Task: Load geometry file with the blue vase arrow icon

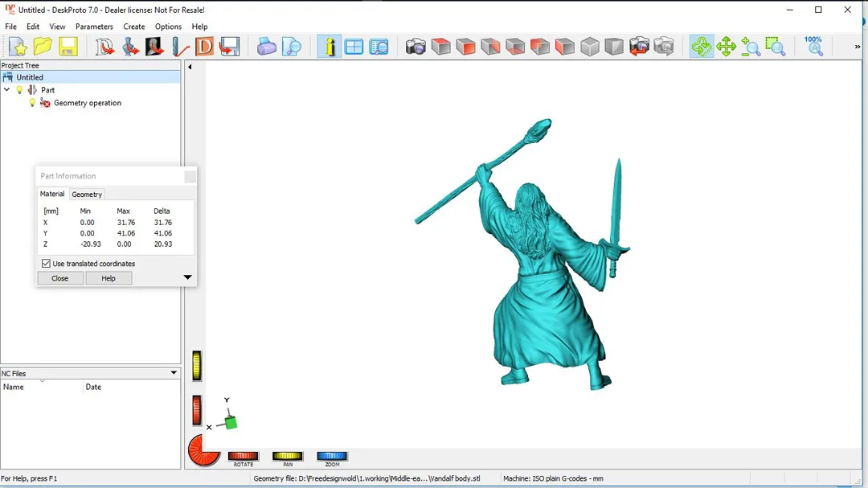Action: click(130, 47)
